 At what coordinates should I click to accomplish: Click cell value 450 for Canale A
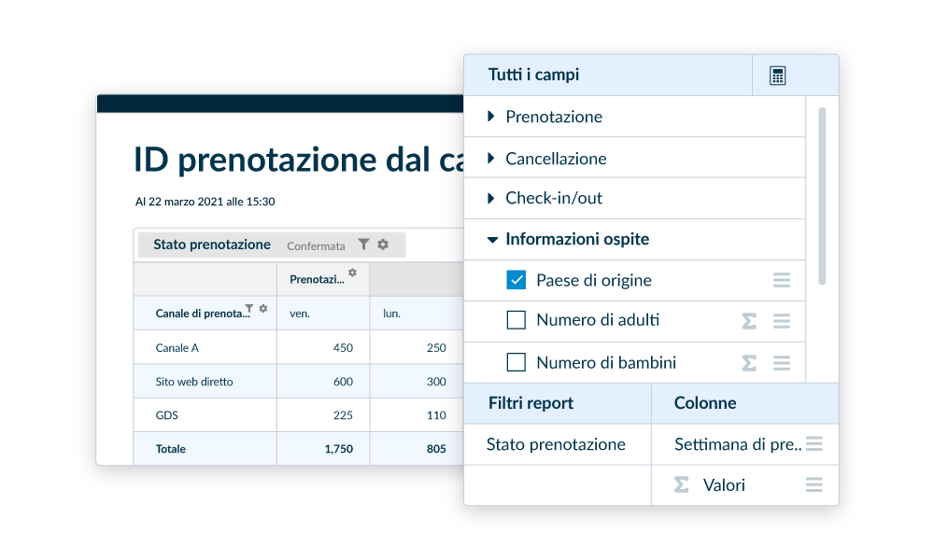[x=343, y=347]
